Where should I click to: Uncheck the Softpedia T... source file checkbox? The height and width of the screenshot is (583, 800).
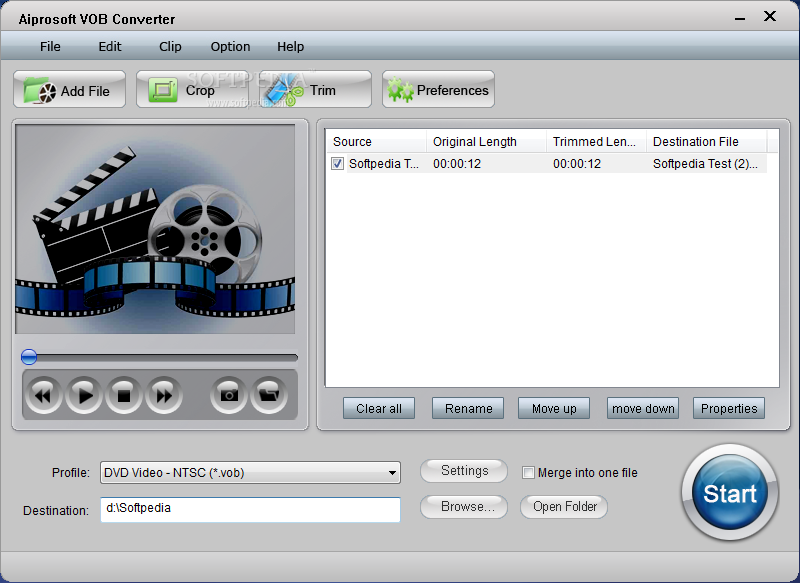pos(337,164)
